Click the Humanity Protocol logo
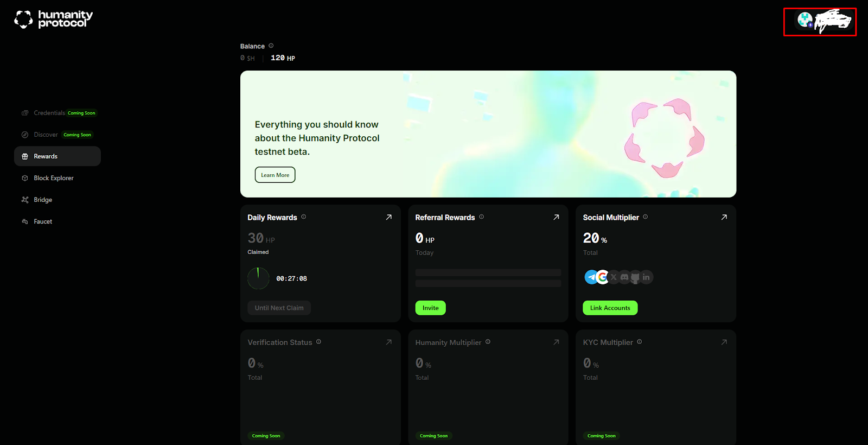868x445 pixels. click(54, 19)
